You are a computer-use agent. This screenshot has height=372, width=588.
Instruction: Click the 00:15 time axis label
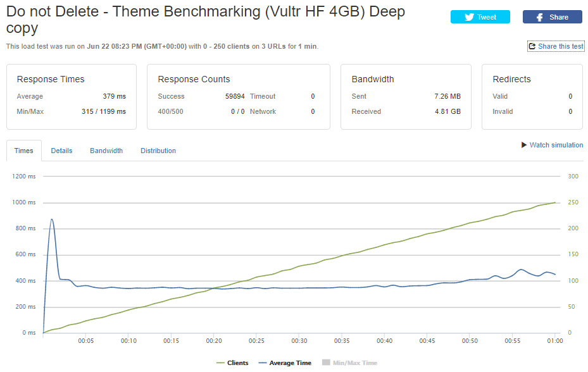171,341
